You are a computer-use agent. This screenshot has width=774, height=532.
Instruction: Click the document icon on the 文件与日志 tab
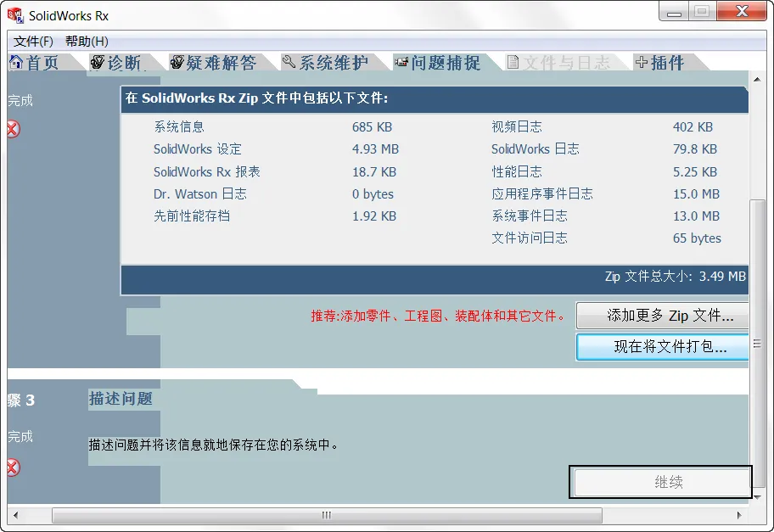(x=513, y=62)
